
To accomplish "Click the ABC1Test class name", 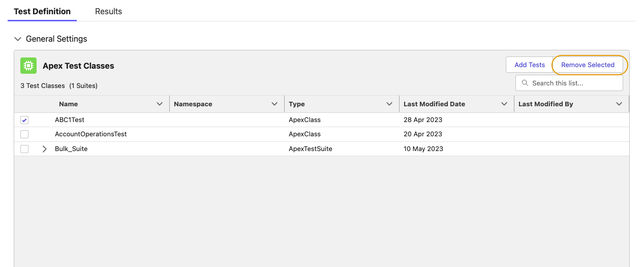I will 70,120.
